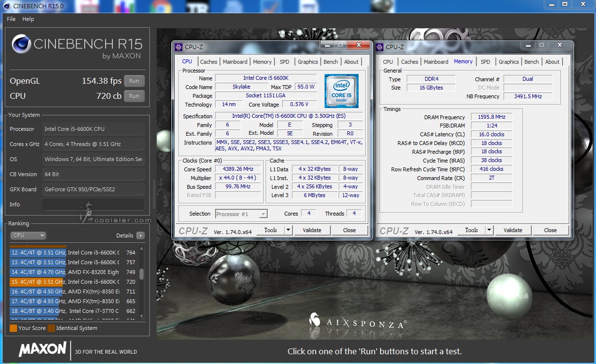Image resolution: width=596 pixels, height=364 pixels.
Task: Open the CPU ranking type dropdown
Action: [x=28, y=236]
